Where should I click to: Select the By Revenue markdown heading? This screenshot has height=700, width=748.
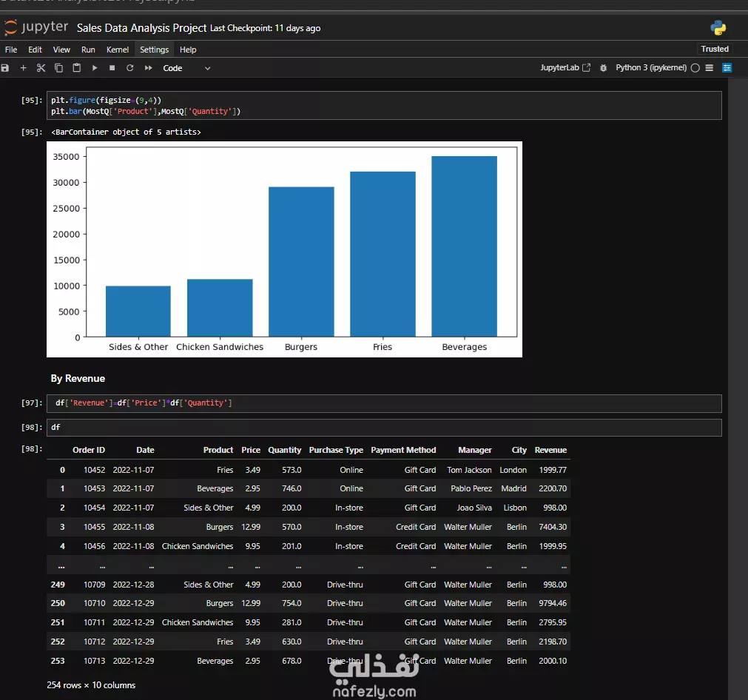click(x=78, y=378)
